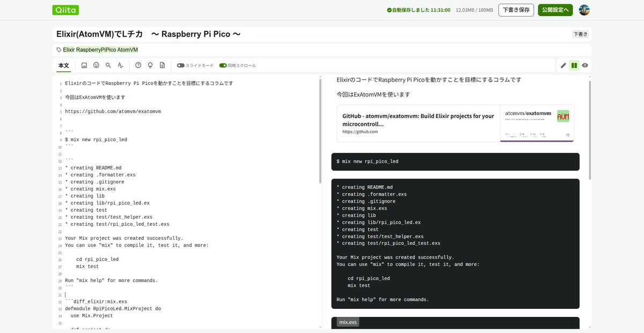Click editor line '* creating .gitignore'
The image size is (644, 333).
94,182
